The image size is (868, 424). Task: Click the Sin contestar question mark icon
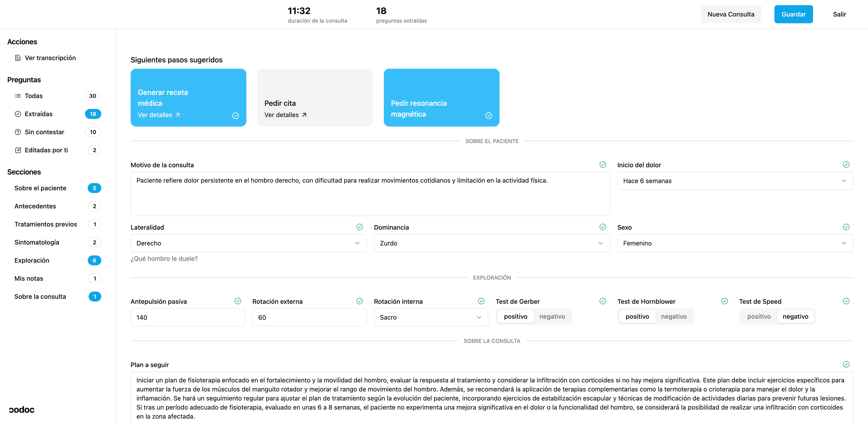click(18, 132)
